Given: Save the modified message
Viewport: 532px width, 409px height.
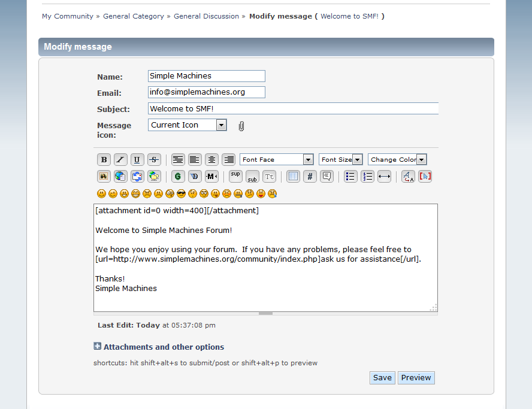Looking at the screenshot, I should (382, 378).
